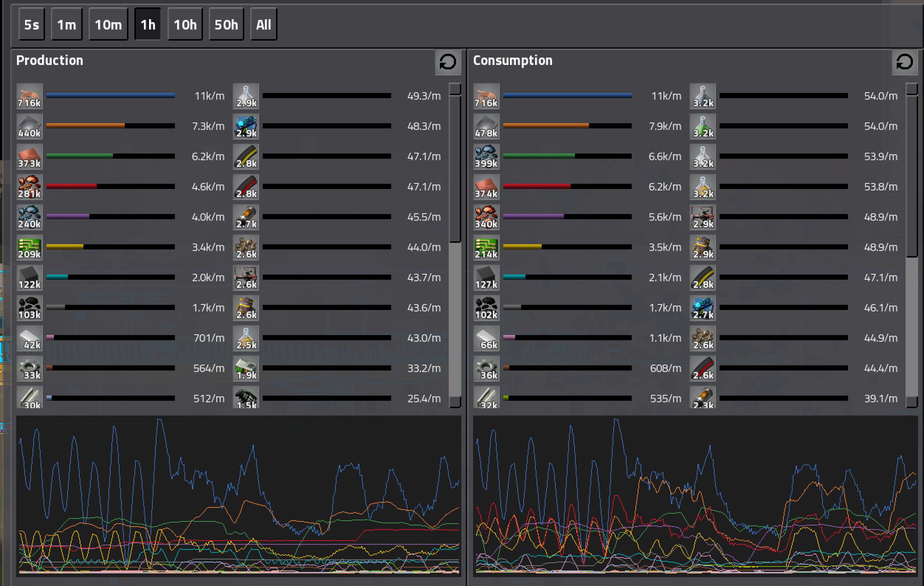
Task: Select the Consumption copper ore icon showing 340k
Action: (486, 217)
